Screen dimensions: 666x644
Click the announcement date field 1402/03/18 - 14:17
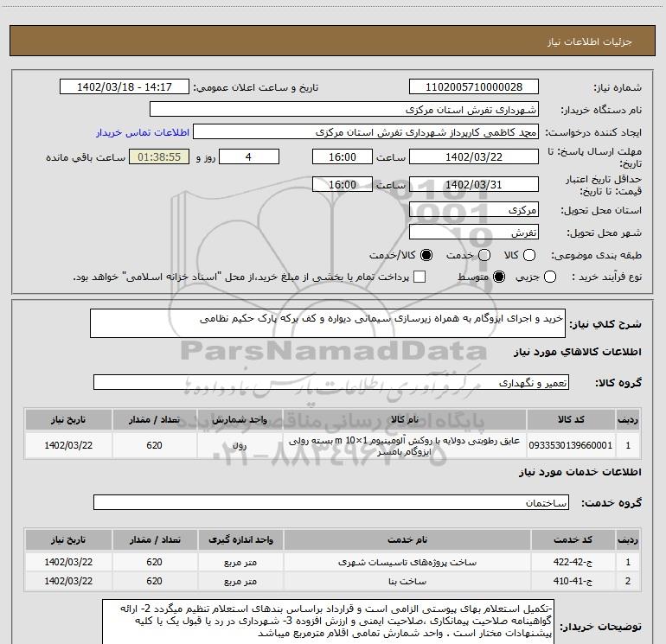[125, 86]
